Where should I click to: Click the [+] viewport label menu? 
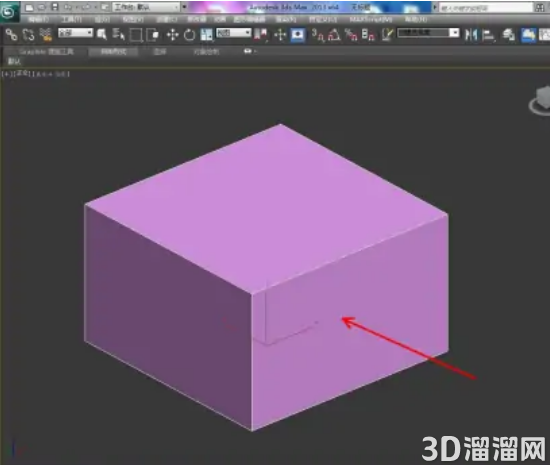6,74
